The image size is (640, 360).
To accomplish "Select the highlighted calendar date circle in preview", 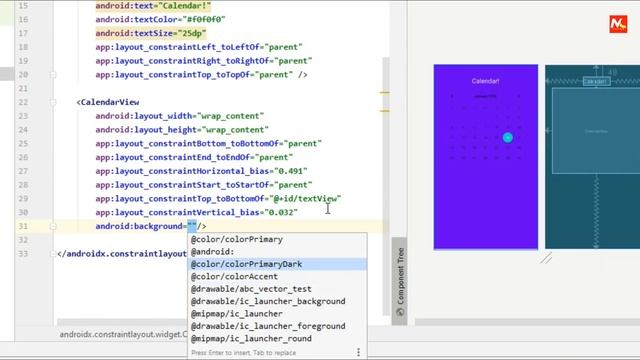I will tap(508, 138).
